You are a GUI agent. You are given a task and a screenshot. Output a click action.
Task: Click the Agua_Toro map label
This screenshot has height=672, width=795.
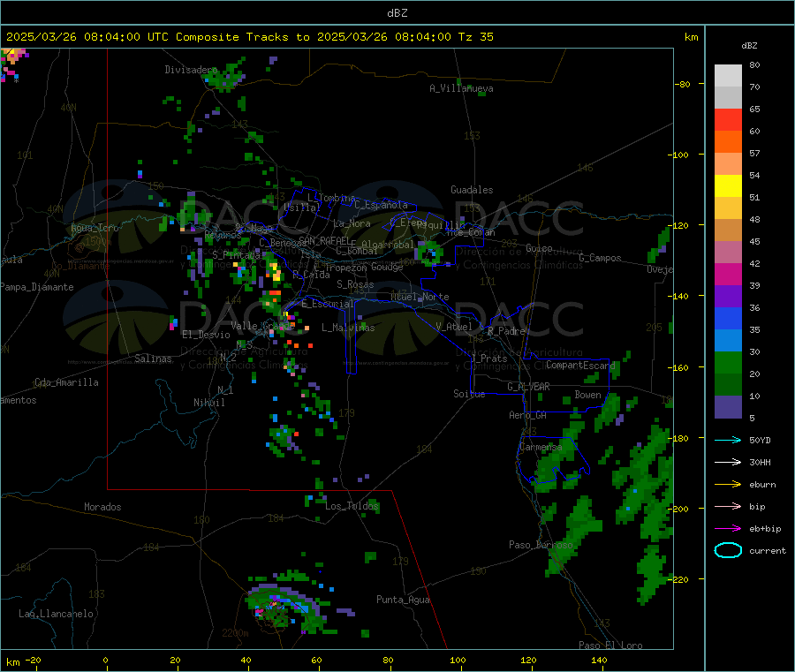click(95, 228)
